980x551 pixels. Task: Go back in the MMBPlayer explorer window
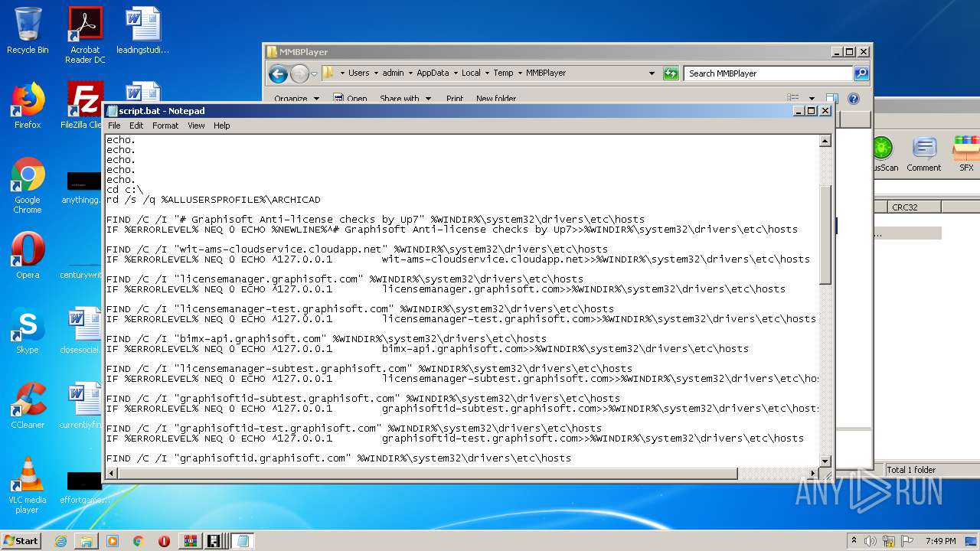[x=279, y=73]
